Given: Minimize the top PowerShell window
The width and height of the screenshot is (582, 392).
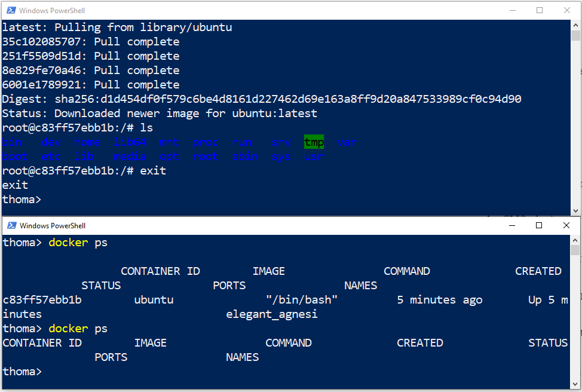Looking at the screenshot, I should (512, 10).
